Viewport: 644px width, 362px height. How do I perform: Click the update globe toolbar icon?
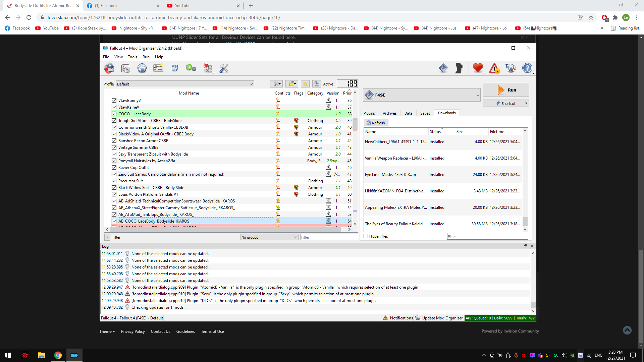pyautogui.click(x=511, y=68)
